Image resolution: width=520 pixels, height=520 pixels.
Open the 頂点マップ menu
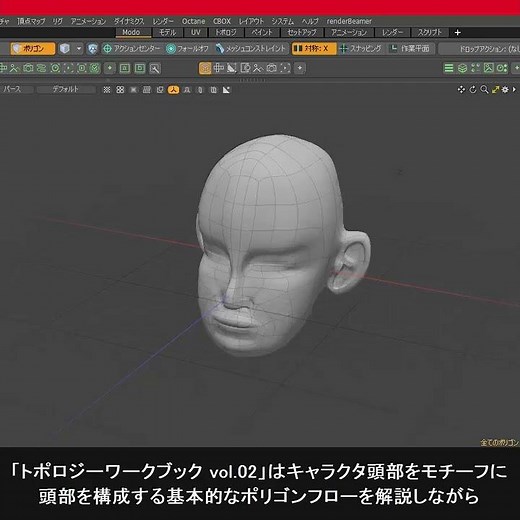click(x=31, y=21)
